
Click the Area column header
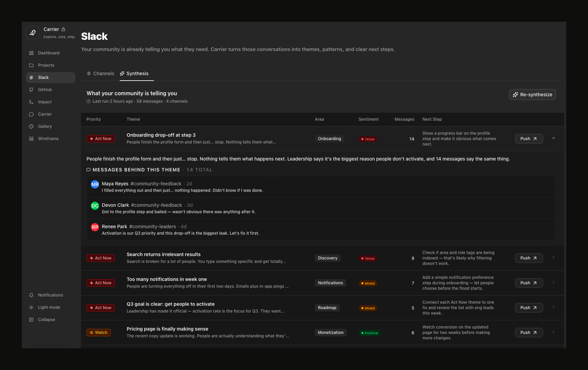320,119
